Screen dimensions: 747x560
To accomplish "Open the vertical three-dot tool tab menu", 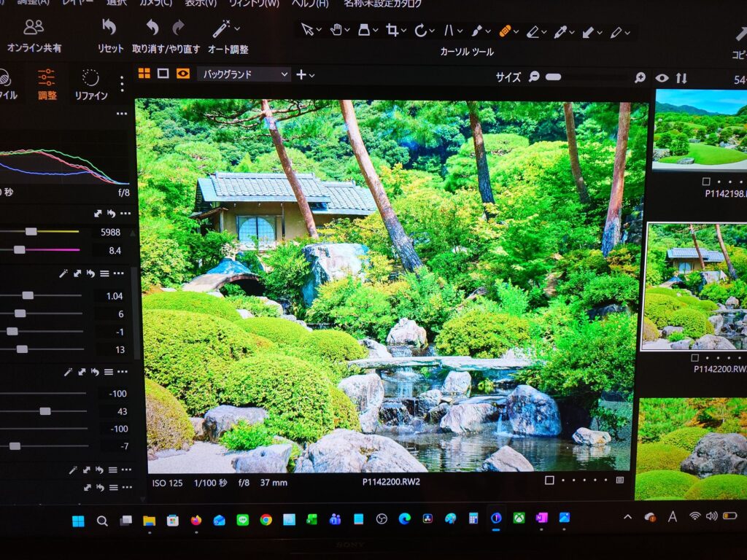I will [x=122, y=84].
